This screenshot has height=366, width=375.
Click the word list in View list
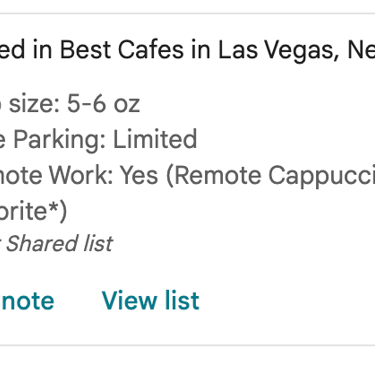tap(181, 300)
